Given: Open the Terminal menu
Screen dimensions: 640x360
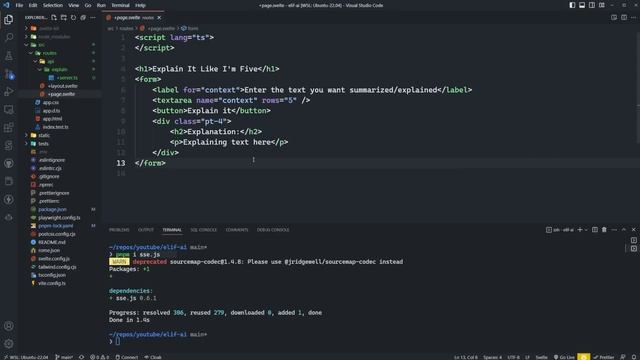Looking at the screenshot, I should coord(120,5).
